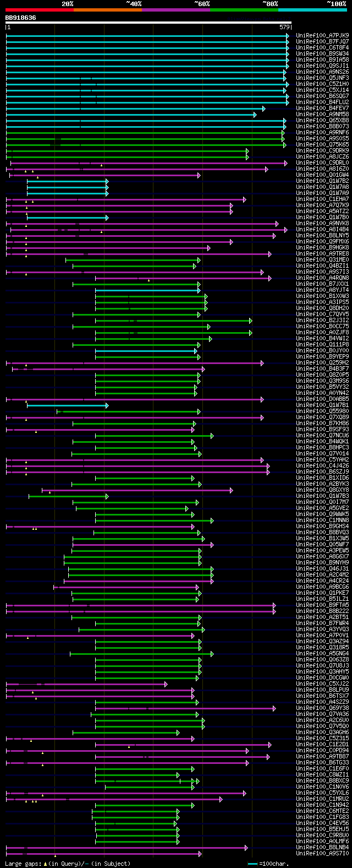The image size is (352, 868).
Task: Click the green alignment bar for UniRef100_A9RNF6
Action: click(145, 132)
